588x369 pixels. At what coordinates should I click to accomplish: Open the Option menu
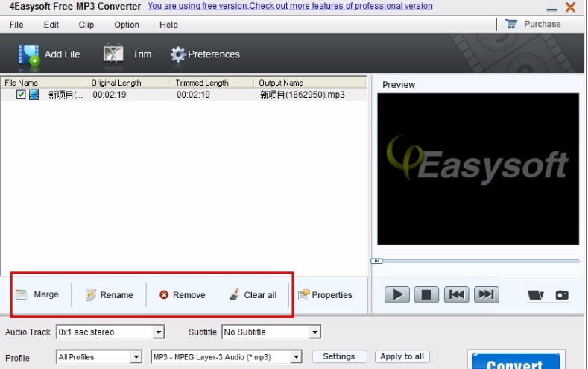(x=127, y=25)
